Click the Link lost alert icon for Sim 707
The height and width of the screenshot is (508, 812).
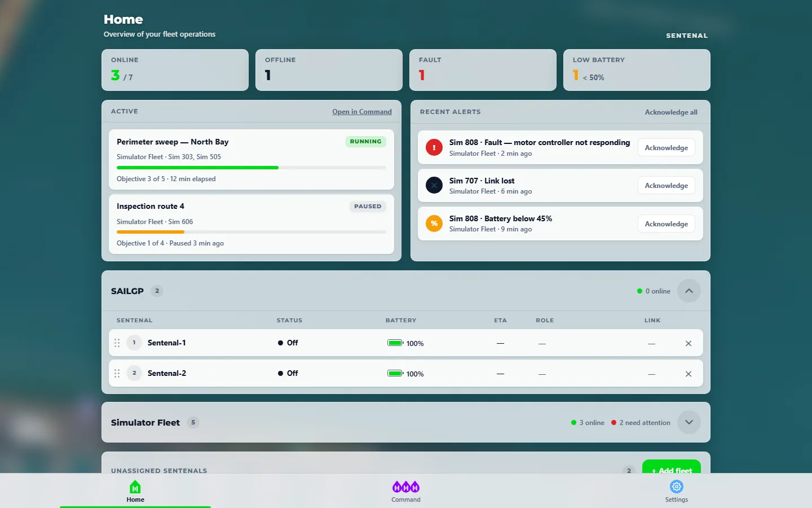click(434, 185)
